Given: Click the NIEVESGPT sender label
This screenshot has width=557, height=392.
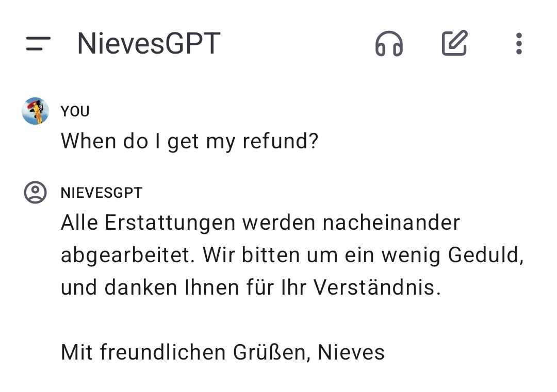Looking at the screenshot, I should pos(102,193).
